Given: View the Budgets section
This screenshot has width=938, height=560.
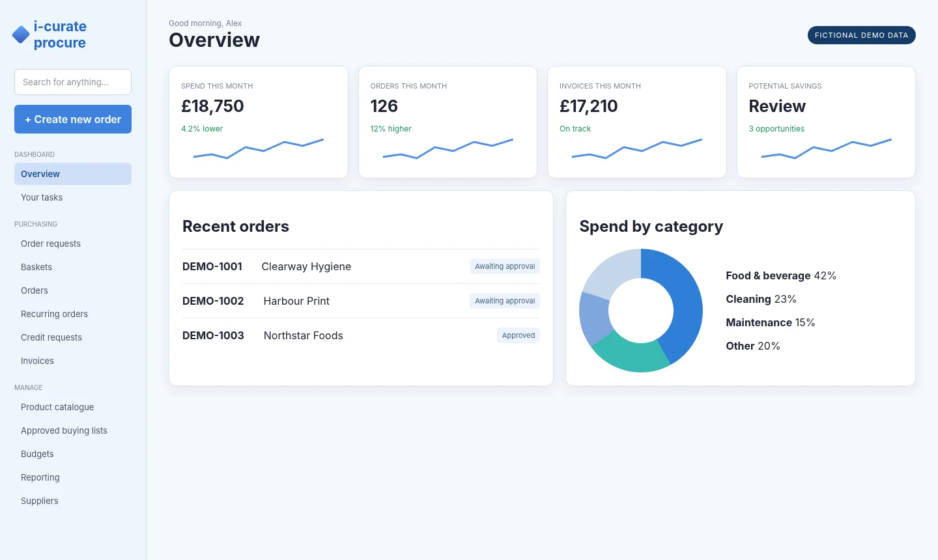Looking at the screenshot, I should [x=73, y=454].
